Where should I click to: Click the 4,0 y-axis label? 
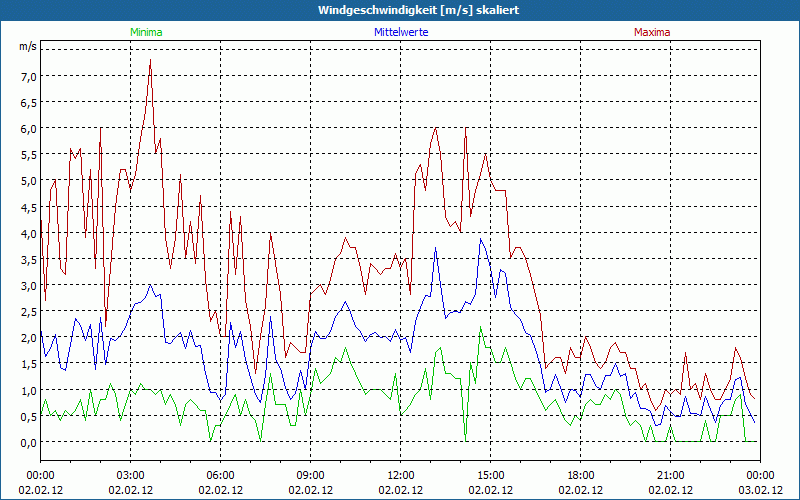(x=29, y=233)
